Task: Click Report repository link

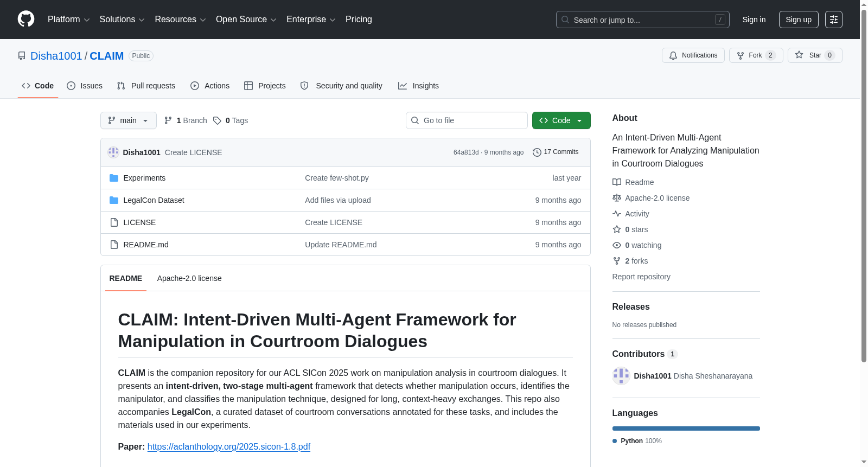Action: pos(641,277)
